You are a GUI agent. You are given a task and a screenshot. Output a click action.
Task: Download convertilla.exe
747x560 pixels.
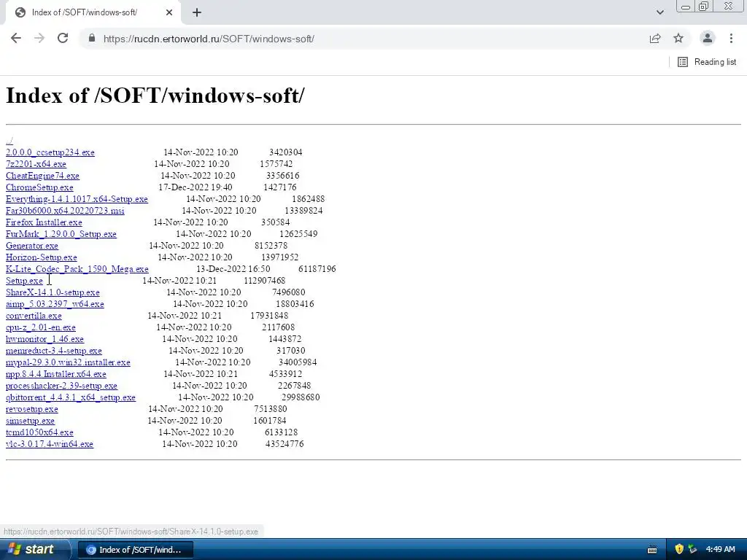(34, 316)
